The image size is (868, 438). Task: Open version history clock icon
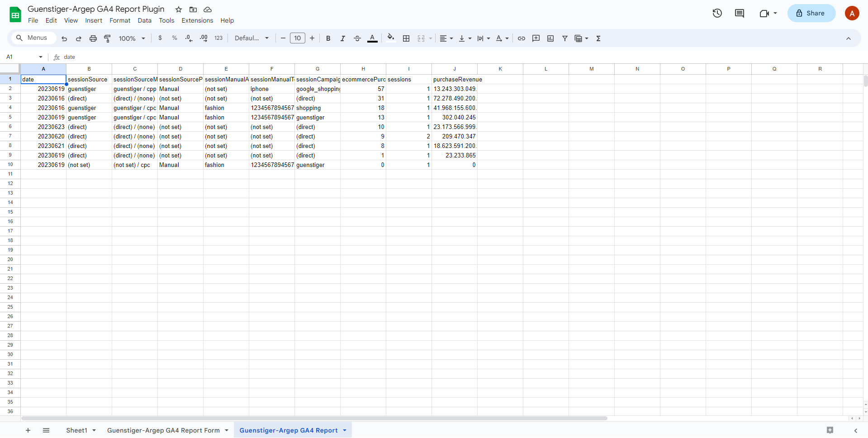pos(717,13)
